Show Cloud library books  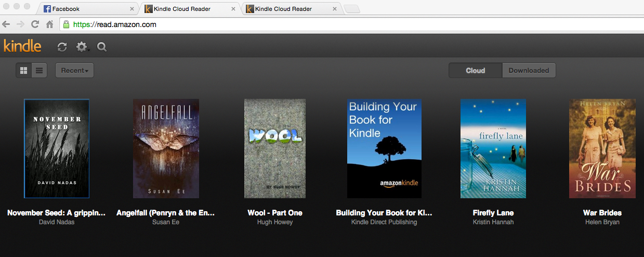pos(475,70)
